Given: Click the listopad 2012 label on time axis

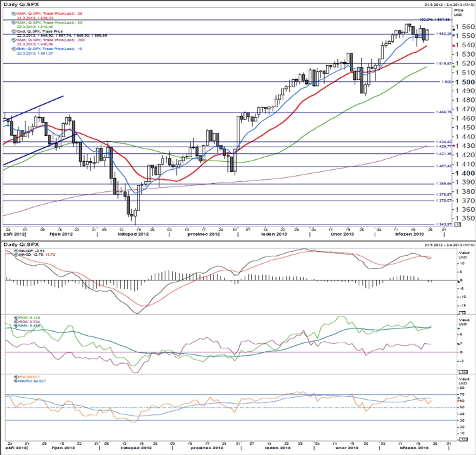Looking at the screenshot, I should coord(133,234).
